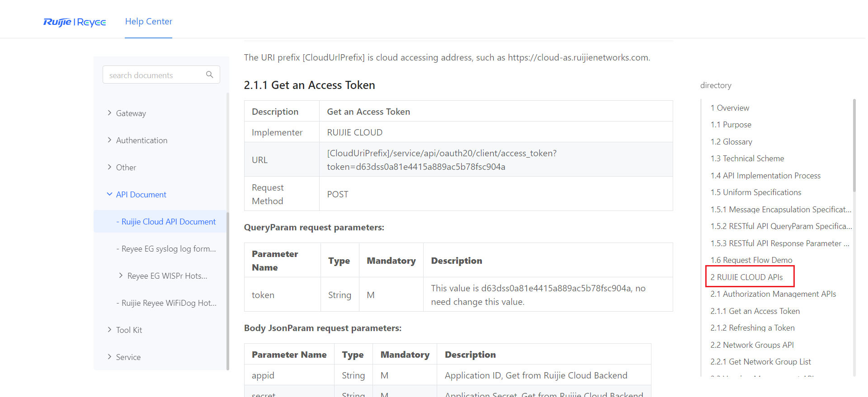Jump to 1.4 API Implementation Process
The height and width of the screenshot is (397, 868).
click(x=765, y=176)
